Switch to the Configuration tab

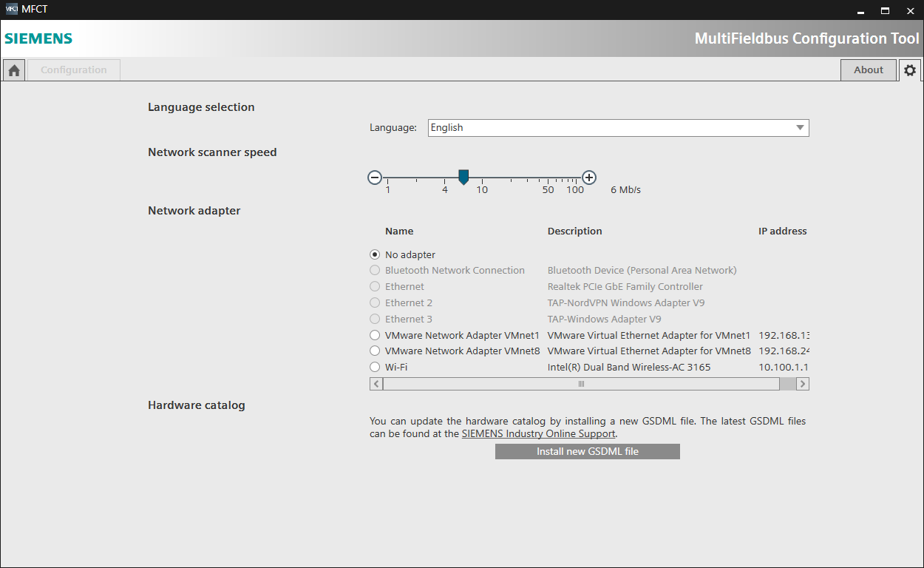(x=74, y=70)
